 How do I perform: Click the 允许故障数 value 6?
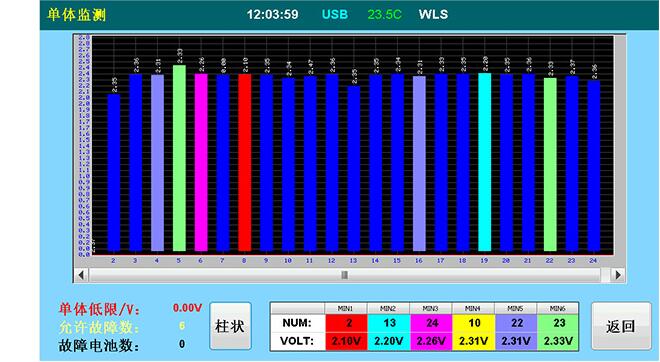tap(182, 326)
